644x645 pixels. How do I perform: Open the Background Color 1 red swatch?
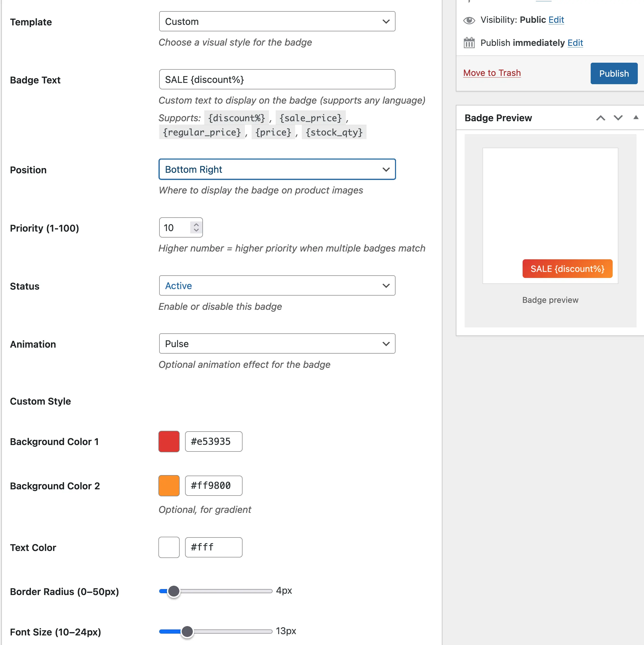point(169,441)
